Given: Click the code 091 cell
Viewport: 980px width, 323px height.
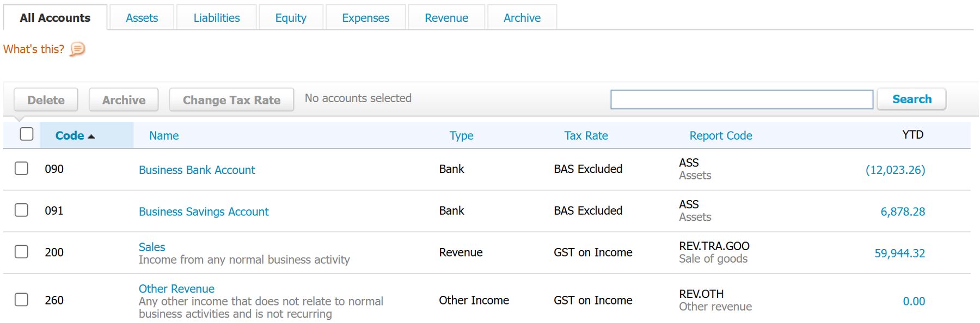Looking at the screenshot, I should pyautogui.click(x=54, y=210).
